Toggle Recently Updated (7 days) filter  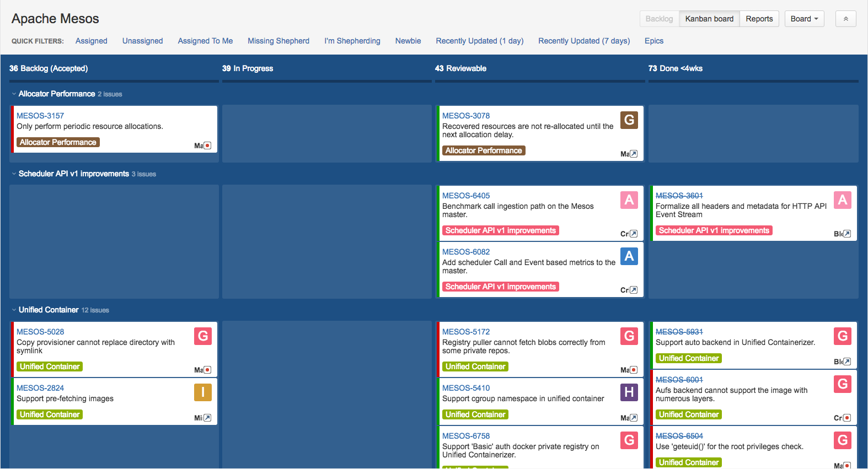pyautogui.click(x=584, y=41)
